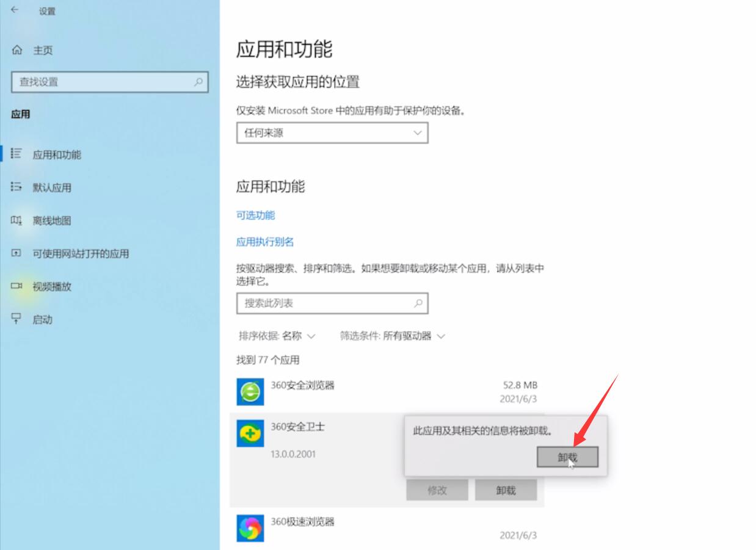Select 应用和功能 in the sidebar
Viewport: 756px width, 550px height.
[57, 154]
